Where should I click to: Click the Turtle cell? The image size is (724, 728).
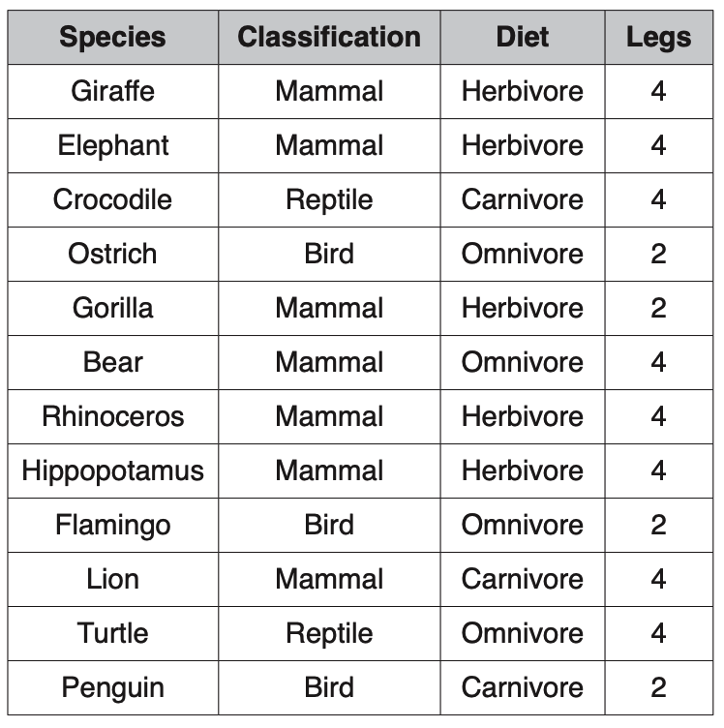[x=113, y=634]
